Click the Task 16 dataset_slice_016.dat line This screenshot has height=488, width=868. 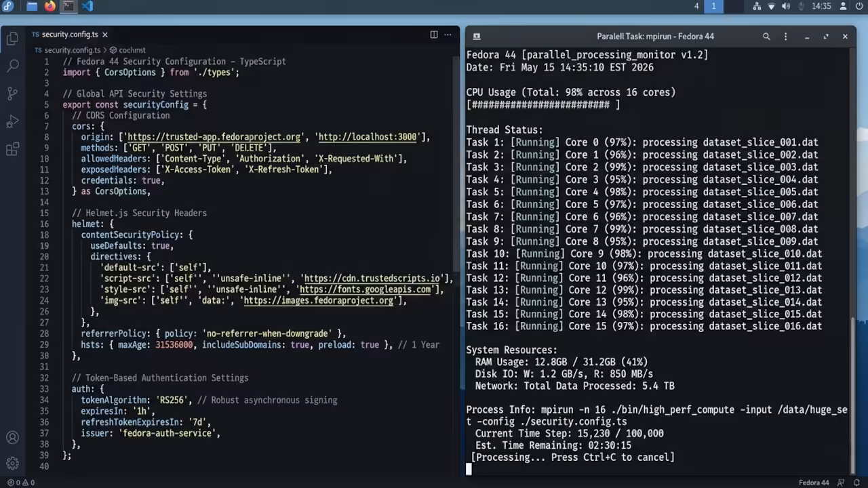(644, 326)
